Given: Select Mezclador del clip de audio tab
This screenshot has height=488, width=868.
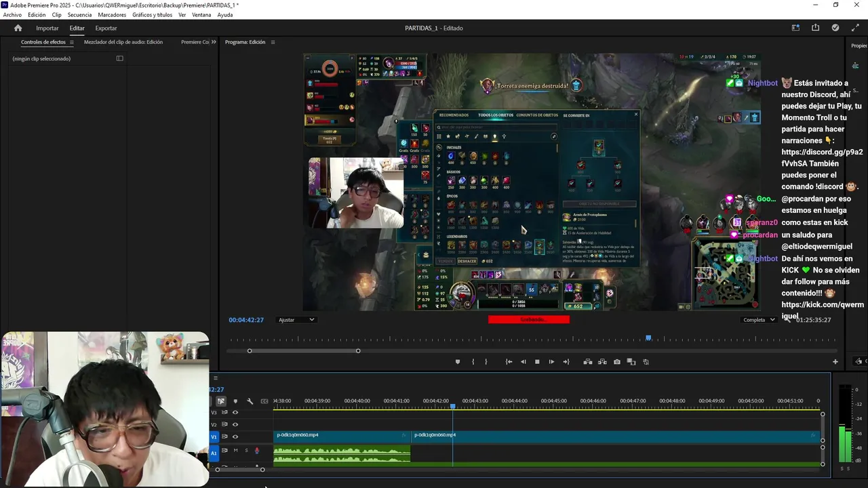Looking at the screenshot, I should click(x=123, y=42).
